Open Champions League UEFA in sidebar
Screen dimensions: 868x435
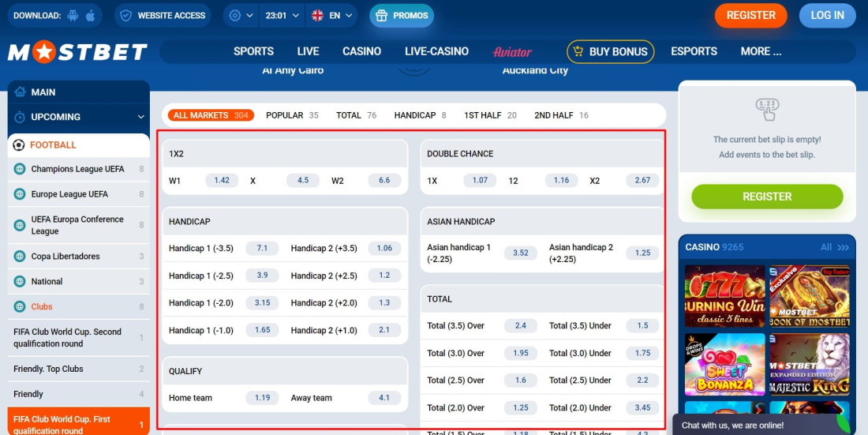[x=79, y=169]
